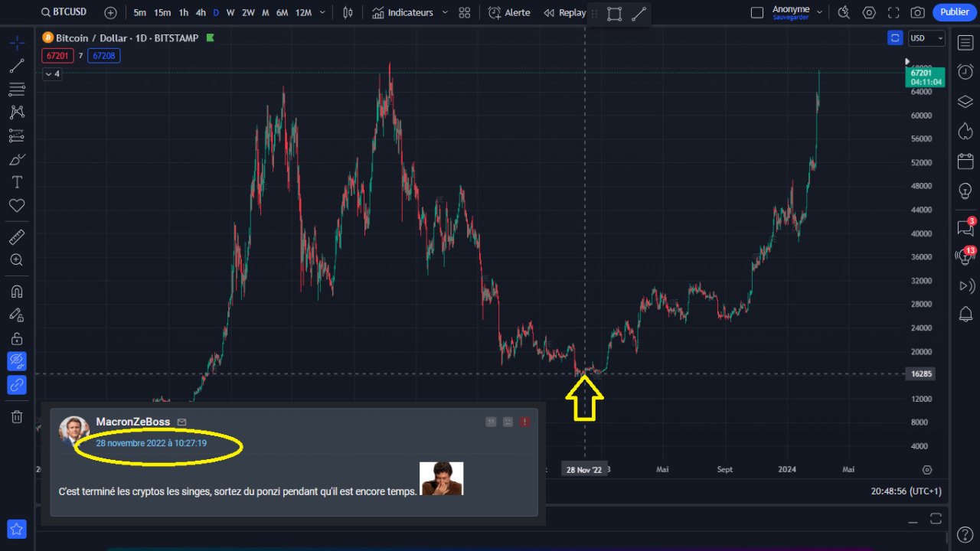This screenshot has height=551, width=980.
Task: Select the crosshair cursor tool
Action: 17,42
